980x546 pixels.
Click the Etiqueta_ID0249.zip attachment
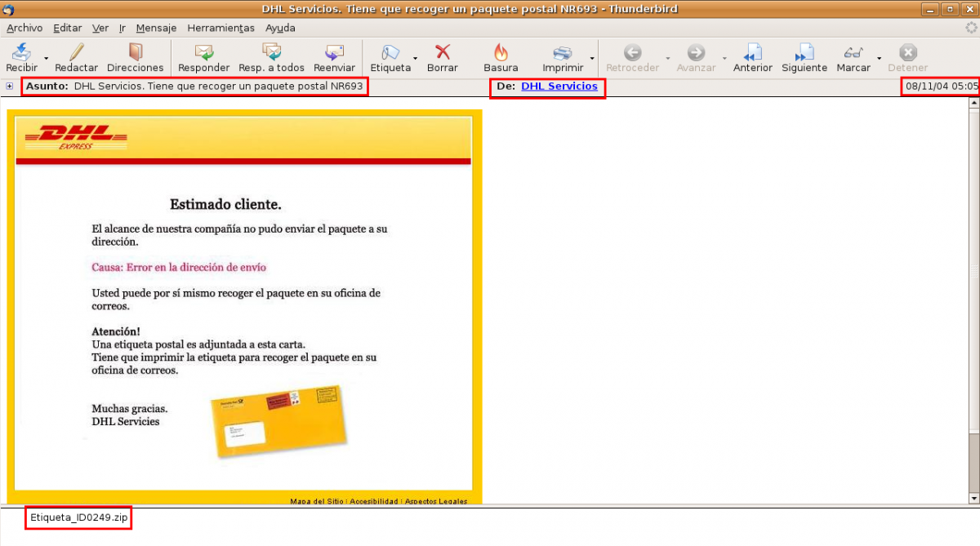coord(78,517)
